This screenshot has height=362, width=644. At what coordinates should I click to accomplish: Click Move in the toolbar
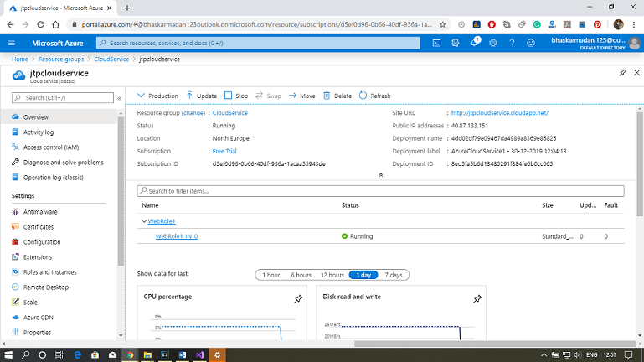(x=301, y=96)
